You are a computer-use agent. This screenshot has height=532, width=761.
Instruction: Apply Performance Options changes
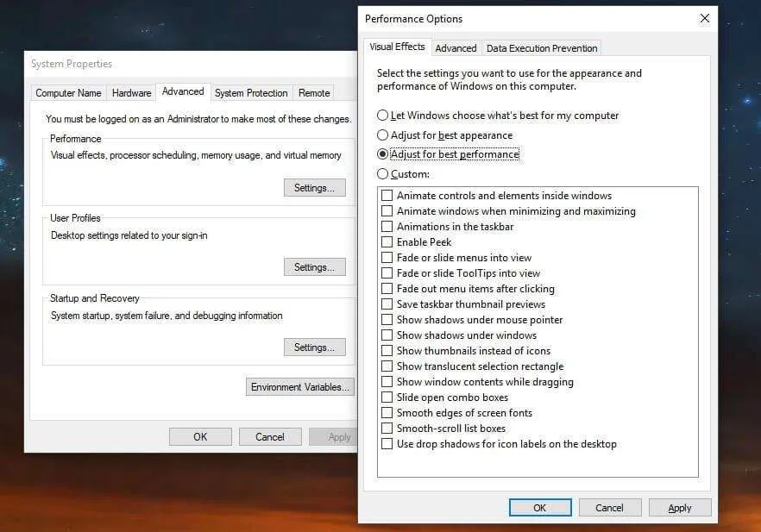(680, 508)
